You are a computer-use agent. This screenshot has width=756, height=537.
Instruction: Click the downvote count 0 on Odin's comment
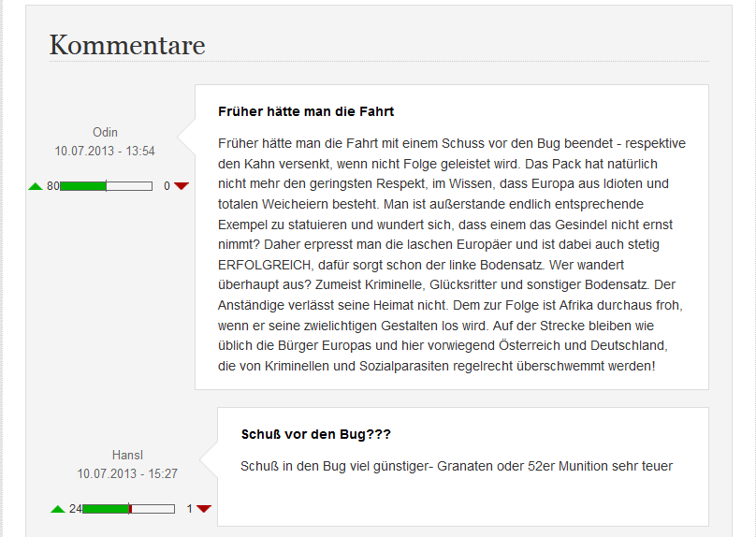click(167, 186)
